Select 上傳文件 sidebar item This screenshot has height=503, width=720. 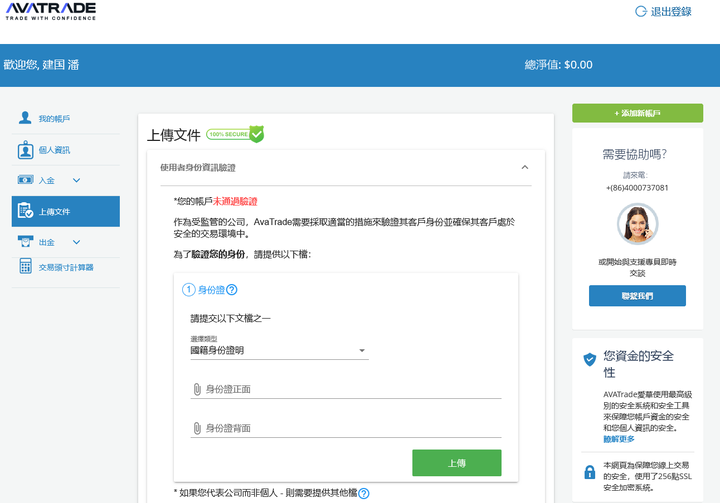(x=66, y=211)
